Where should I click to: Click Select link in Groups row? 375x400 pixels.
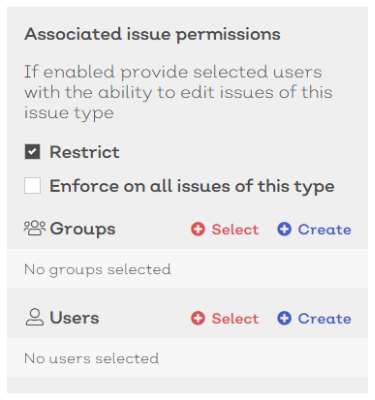coord(235,230)
